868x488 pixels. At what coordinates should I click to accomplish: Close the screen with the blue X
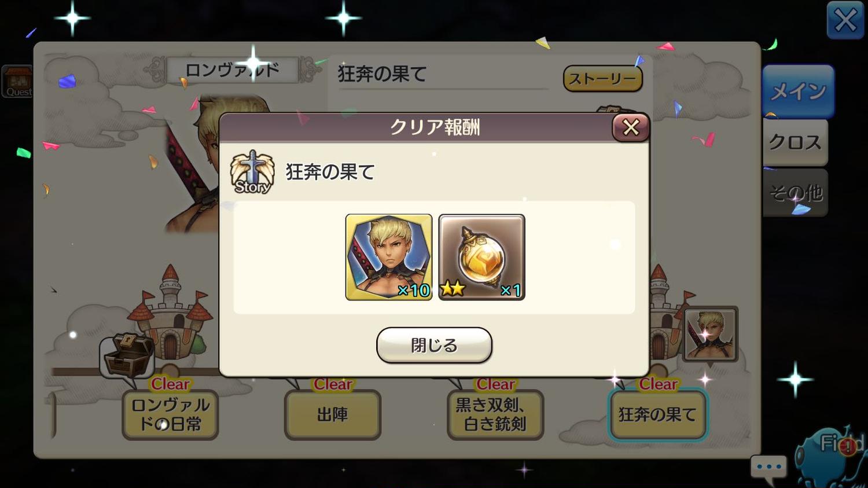tap(845, 21)
